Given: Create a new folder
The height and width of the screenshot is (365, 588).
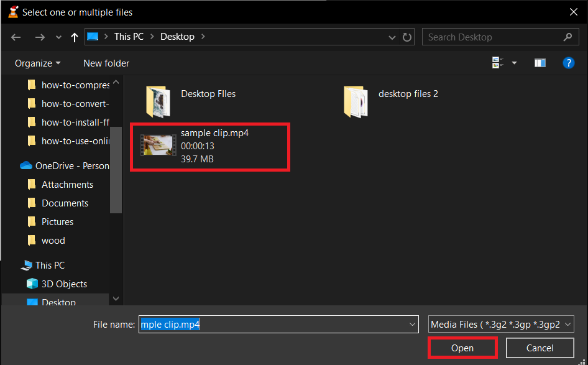Looking at the screenshot, I should (x=106, y=63).
